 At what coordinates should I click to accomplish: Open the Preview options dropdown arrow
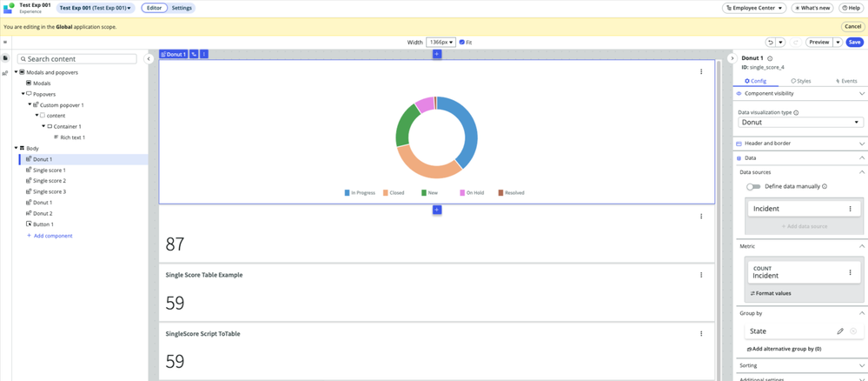[838, 42]
